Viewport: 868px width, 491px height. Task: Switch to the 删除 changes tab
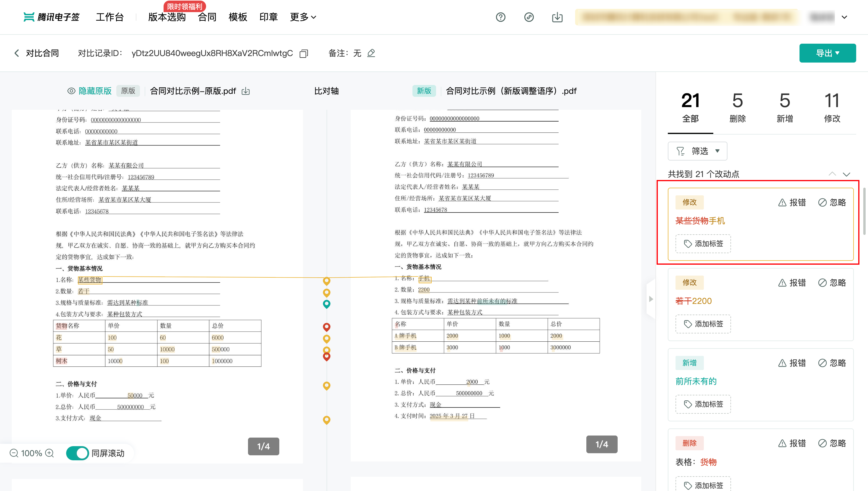click(738, 108)
